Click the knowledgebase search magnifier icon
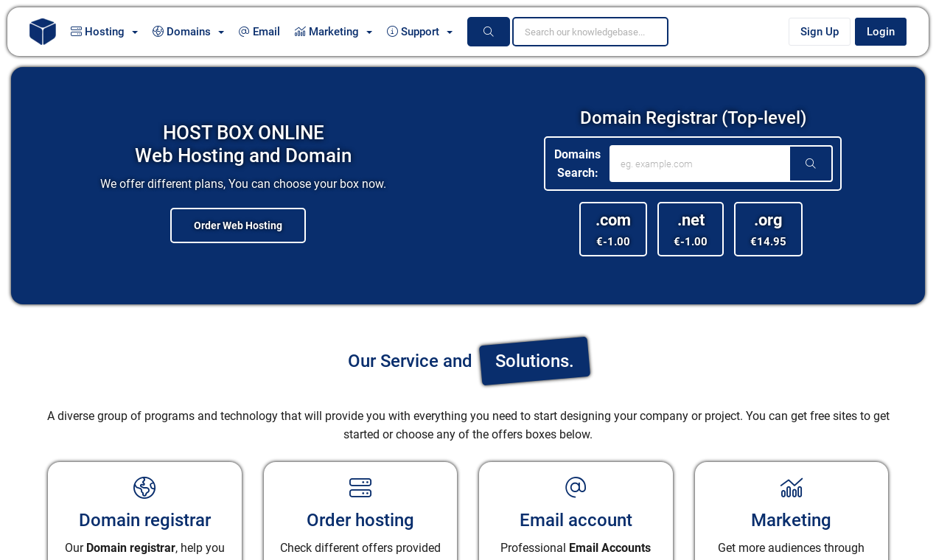 [x=488, y=30]
